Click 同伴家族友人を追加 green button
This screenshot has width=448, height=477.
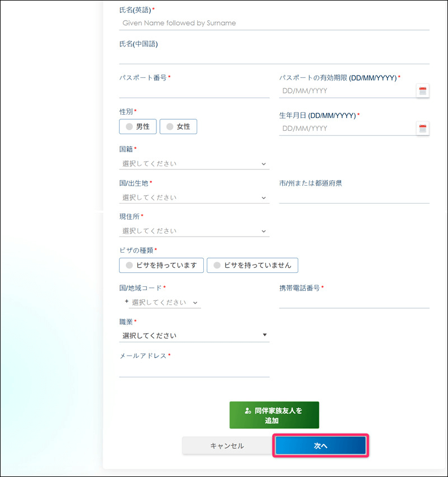(x=274, y=415)
